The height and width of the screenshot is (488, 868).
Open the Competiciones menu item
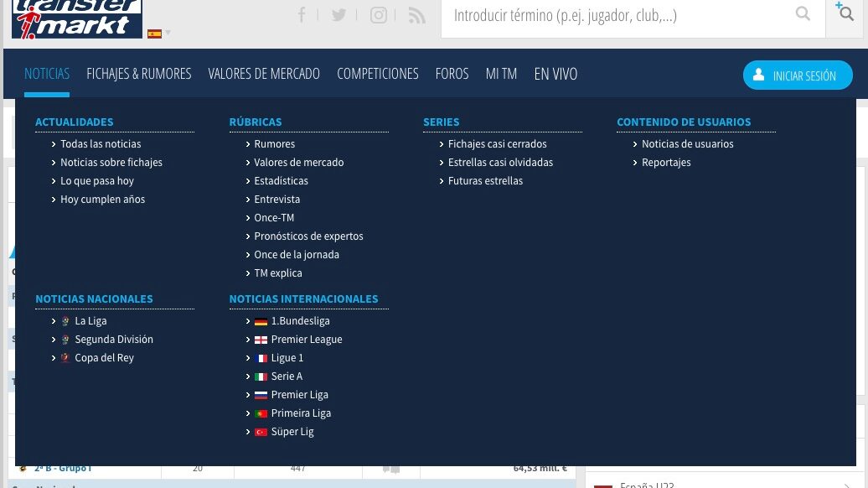(377, 74)
